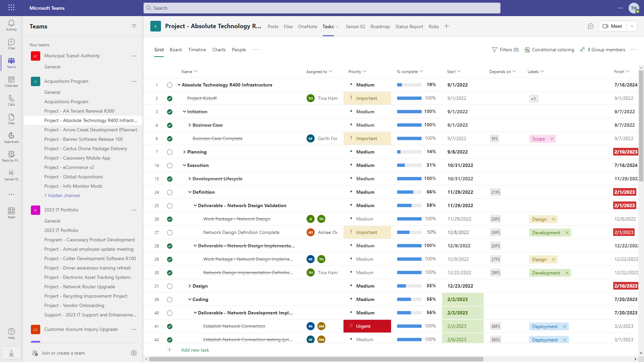Uncheck Establish Network Connection completion circle

pos(170,326)
